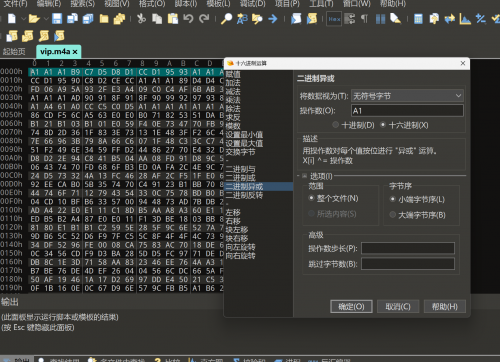Collapse the 选项 section expander
The image size is (500, 362).
(x=304, y=176)
